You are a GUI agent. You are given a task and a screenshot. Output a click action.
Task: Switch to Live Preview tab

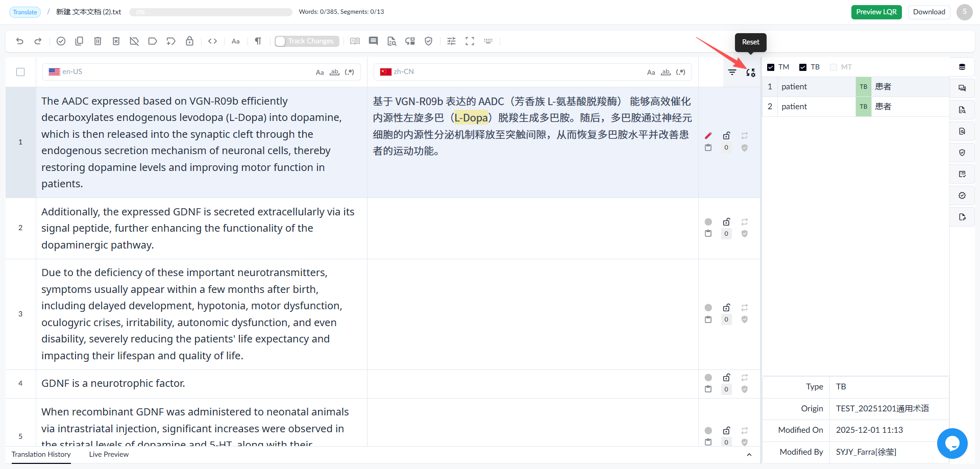[x=109, y=455]
